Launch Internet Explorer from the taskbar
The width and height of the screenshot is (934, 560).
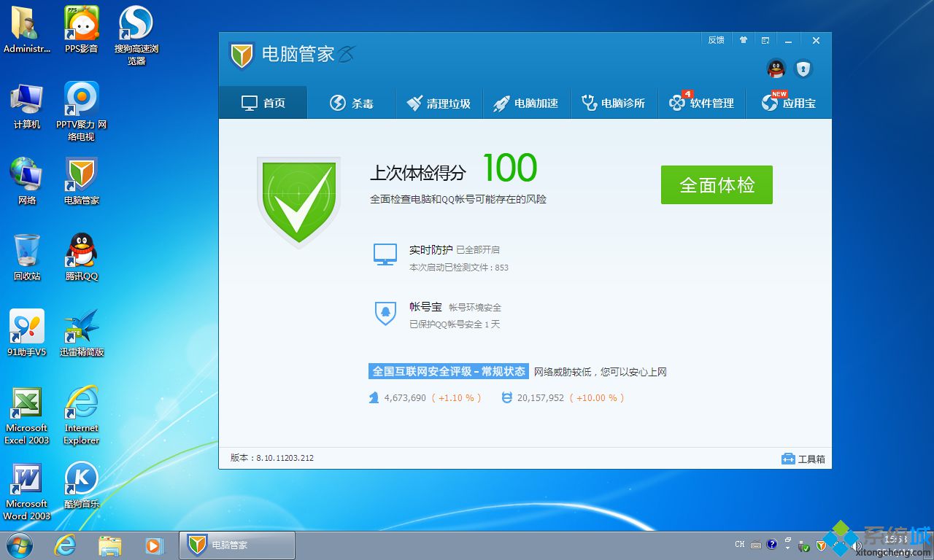(66, 545)
